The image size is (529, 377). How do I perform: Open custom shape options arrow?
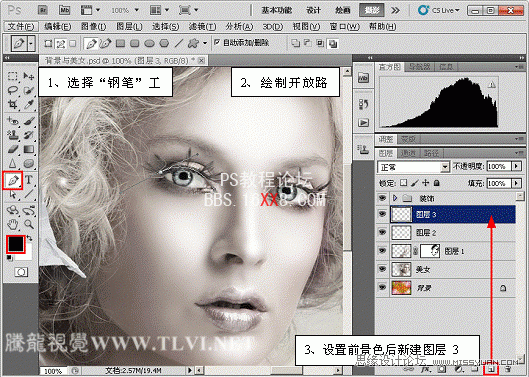tap(205, 43)
